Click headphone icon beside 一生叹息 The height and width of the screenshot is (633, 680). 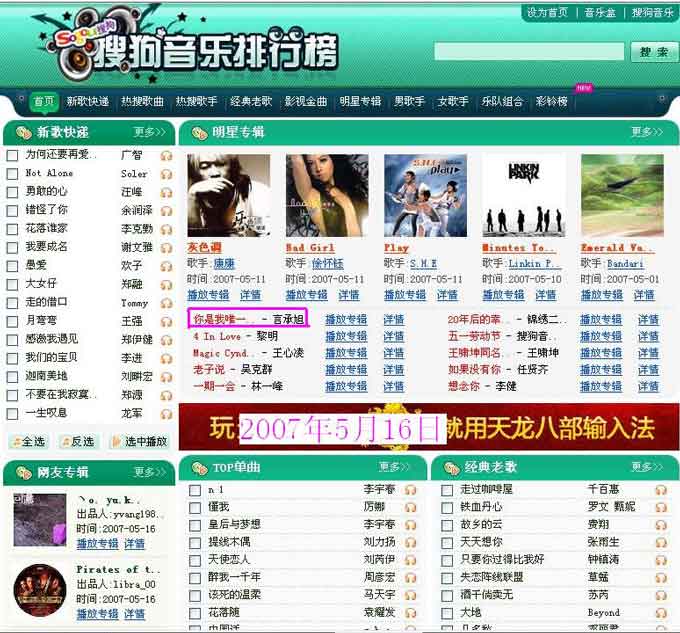click(x=167, y=414)
